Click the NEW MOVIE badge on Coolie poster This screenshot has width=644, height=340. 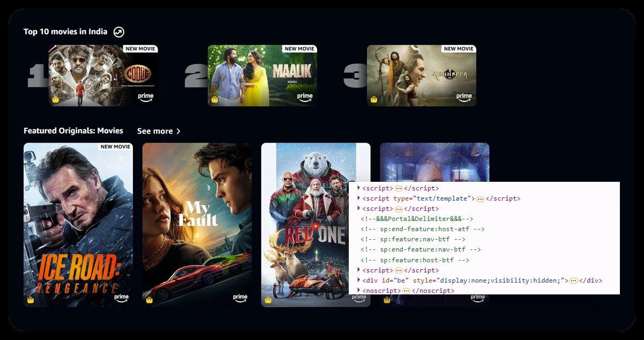click(140, 49)
